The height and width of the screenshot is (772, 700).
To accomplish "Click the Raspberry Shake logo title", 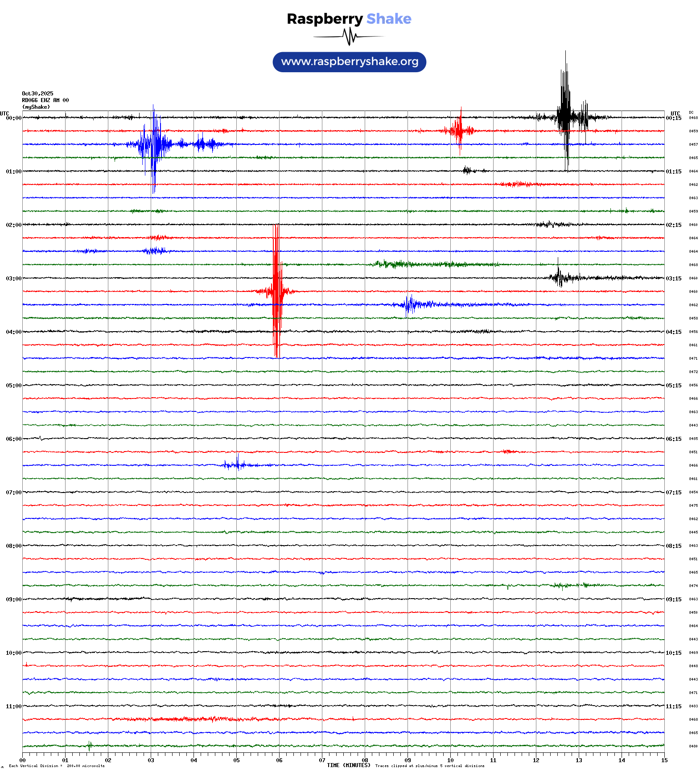I will pos(349,19).
